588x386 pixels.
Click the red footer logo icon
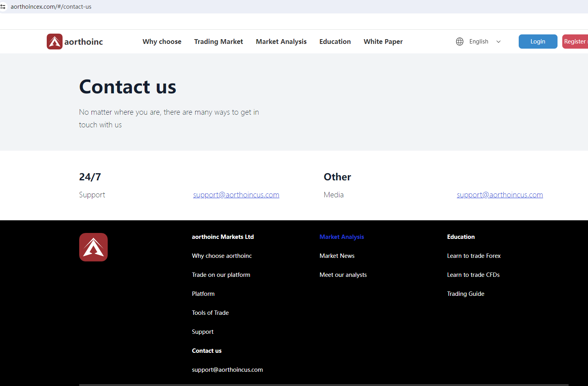tap(93, 247)
